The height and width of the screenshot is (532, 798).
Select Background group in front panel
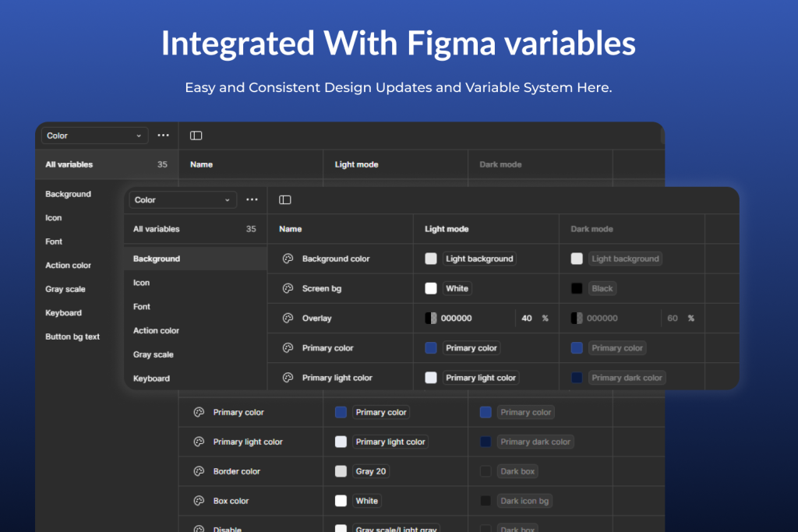[x=196, y=259]
